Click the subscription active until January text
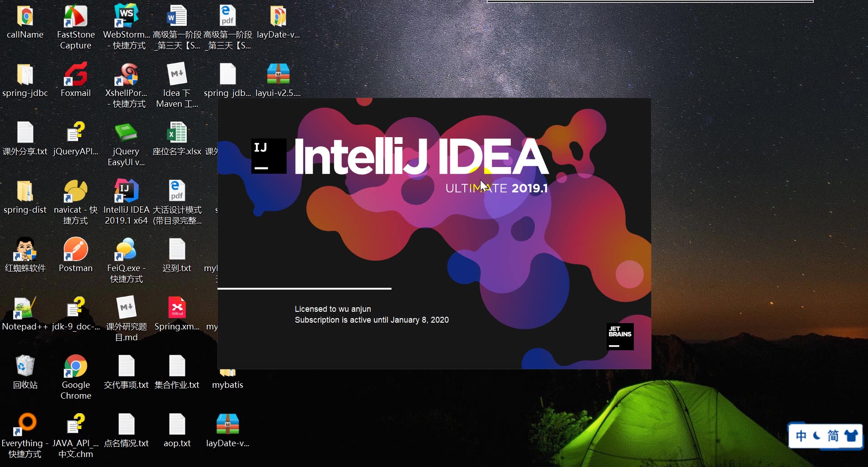Screen dimensions: 868x467 [372, 320]
